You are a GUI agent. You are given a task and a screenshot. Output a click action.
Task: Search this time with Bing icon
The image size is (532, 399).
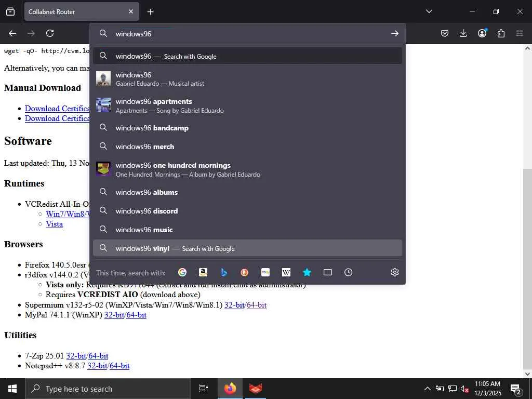[x=224, y=272]
